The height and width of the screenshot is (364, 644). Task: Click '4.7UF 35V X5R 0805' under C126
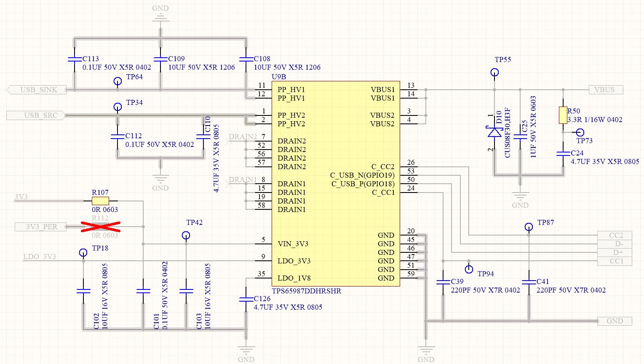click(x=288, y=307)
